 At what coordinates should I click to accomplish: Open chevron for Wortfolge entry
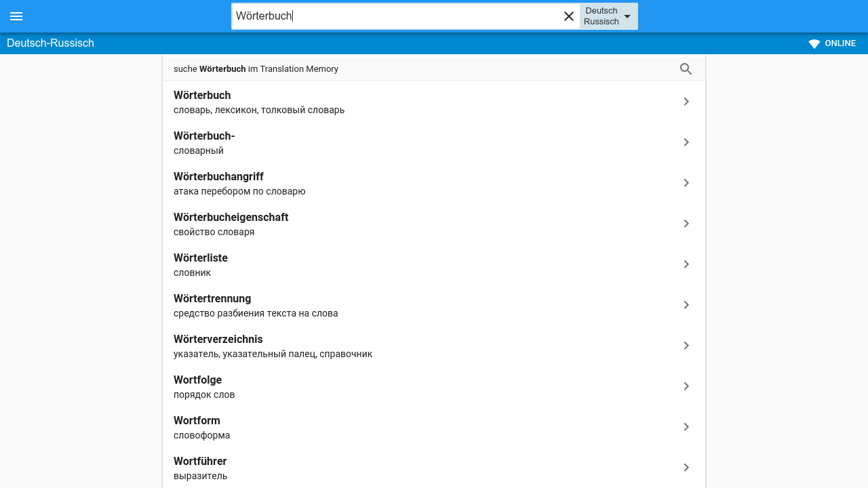(x=686, y=386)
